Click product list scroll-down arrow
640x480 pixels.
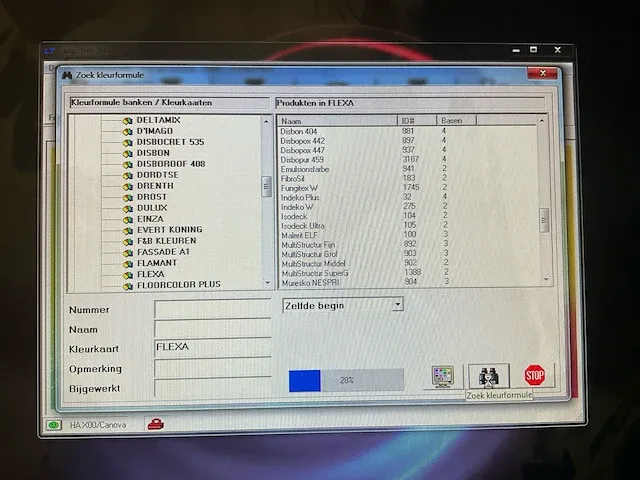pos(546,280)
